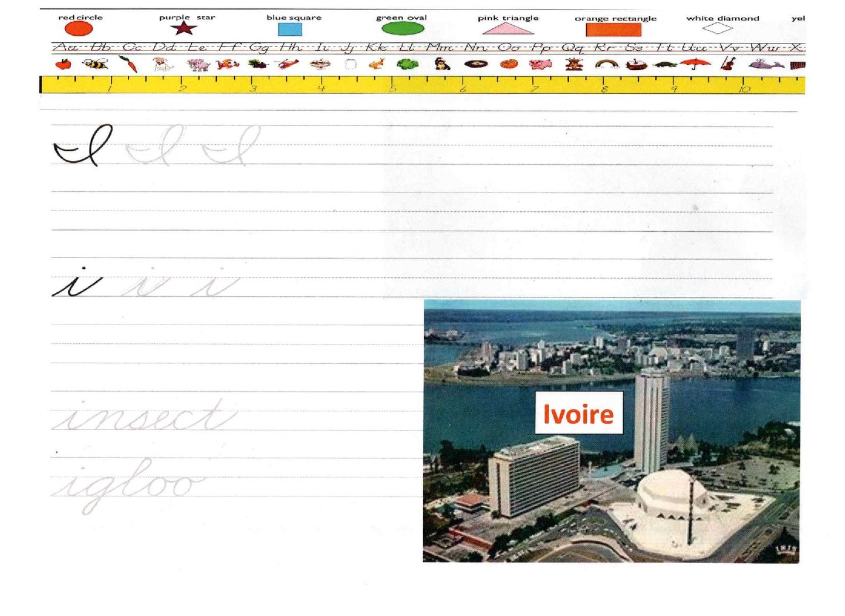This screenshot has height=616, width=845.
Task: Click the 'orange rectangle' label
Action: point(616,19)
